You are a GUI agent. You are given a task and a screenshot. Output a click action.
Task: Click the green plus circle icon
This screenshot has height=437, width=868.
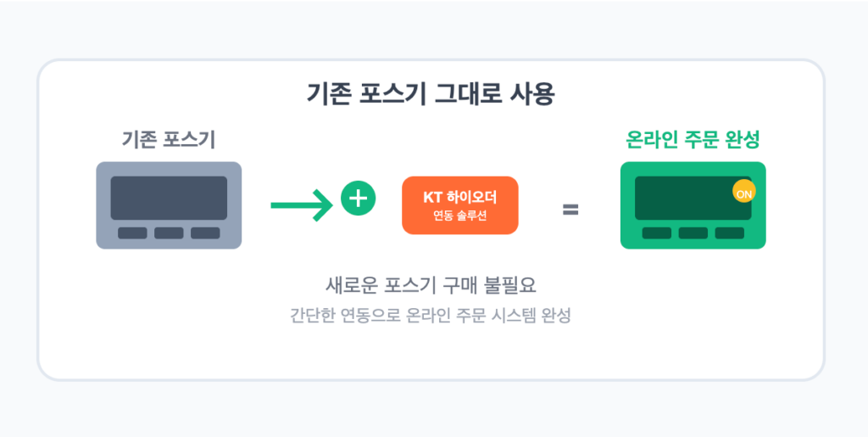[x=359, y=198]
